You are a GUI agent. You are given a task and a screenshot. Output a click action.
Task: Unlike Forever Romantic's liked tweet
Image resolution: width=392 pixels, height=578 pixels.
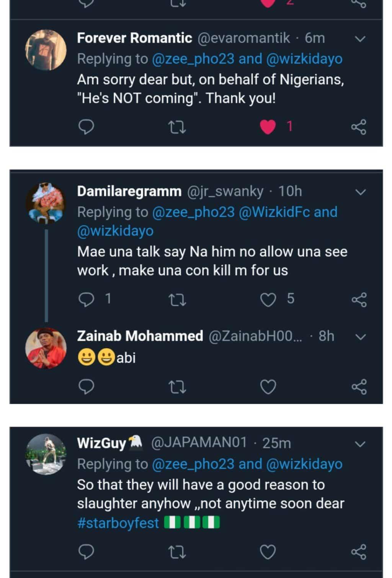point(268,127)
